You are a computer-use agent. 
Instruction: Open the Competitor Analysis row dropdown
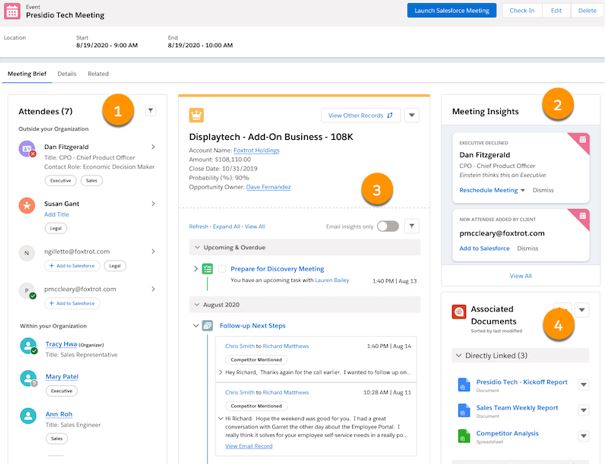click(x=584, y=436)
